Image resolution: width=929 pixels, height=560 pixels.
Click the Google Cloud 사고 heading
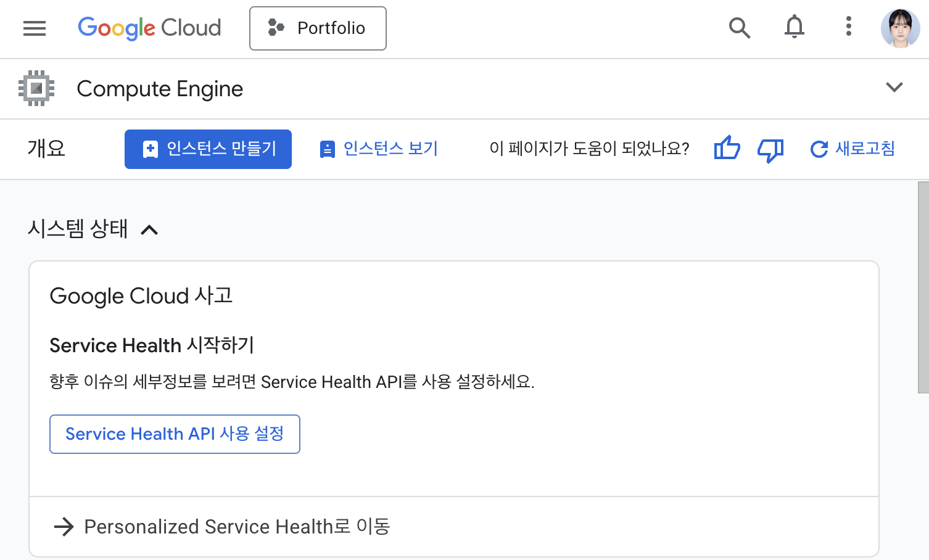[x=141, y=296]
